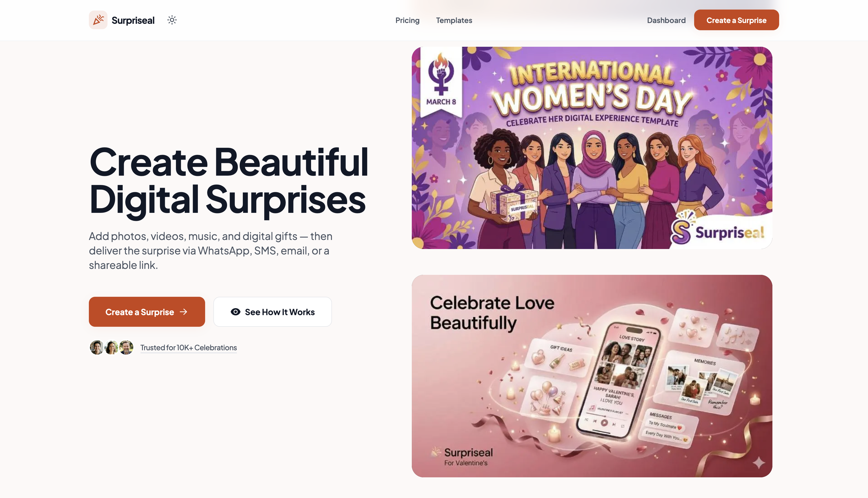The image size is (868, 498).
Task: Click the arrow icon in the hero Create a Surprise button
Action: [184, 312]
